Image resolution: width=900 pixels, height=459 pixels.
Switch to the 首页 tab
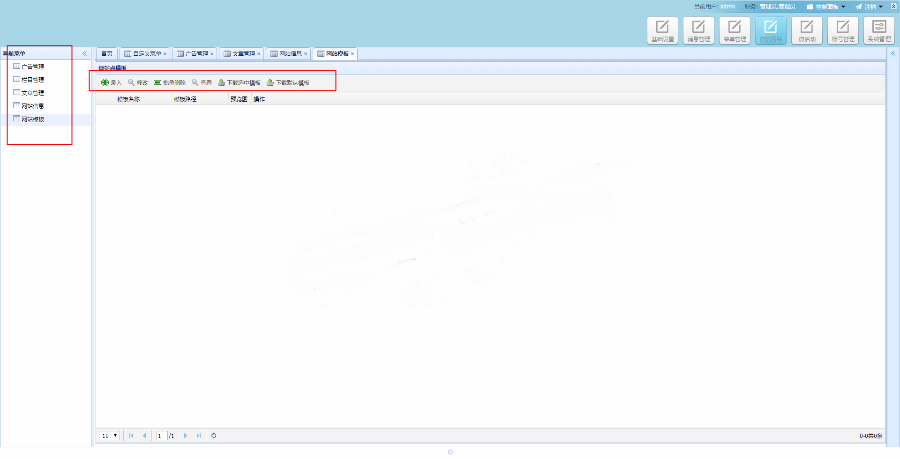coord(107,53)
